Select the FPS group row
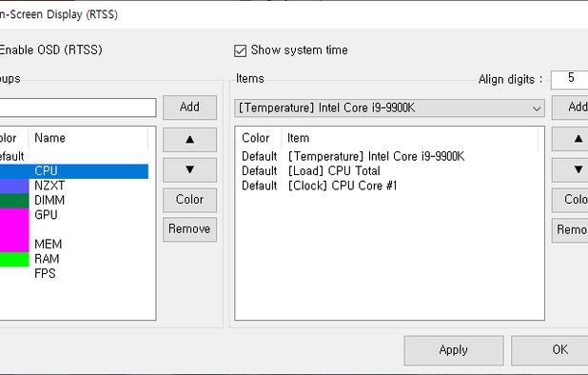588x375 pixels. tap(74, 274)
